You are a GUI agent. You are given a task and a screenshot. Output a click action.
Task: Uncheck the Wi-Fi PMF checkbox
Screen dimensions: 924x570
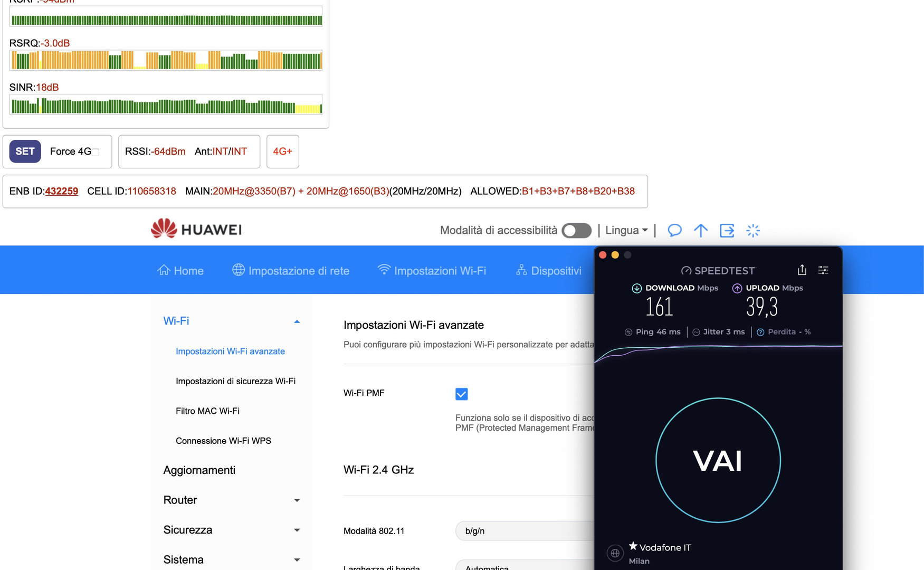pos(461,394)
